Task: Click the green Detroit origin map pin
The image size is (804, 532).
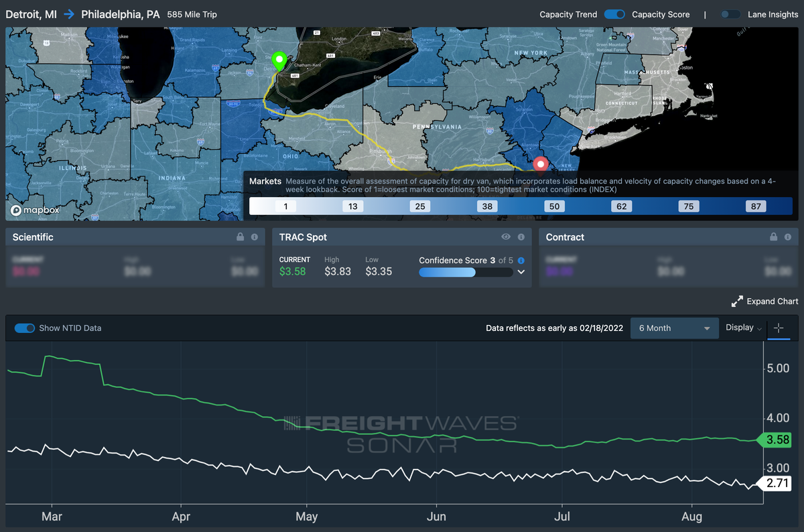Action: (x=279, y=60)
